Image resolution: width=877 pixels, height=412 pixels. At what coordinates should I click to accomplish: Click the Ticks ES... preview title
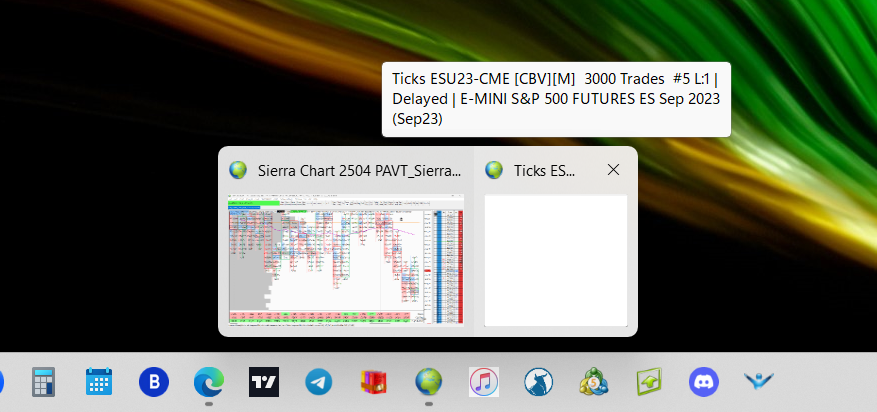tap(544, 171)
